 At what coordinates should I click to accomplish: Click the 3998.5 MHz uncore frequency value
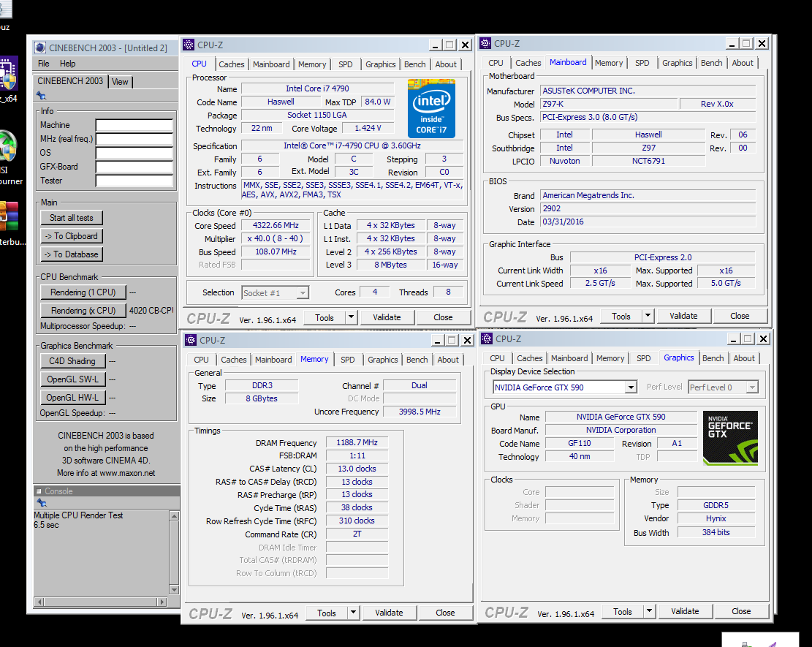coord(420,412)
